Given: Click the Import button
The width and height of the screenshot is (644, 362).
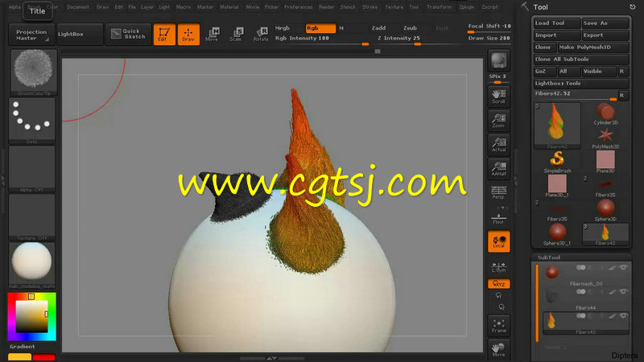Looking at the screenshot, I should click(x=557, y=35).
